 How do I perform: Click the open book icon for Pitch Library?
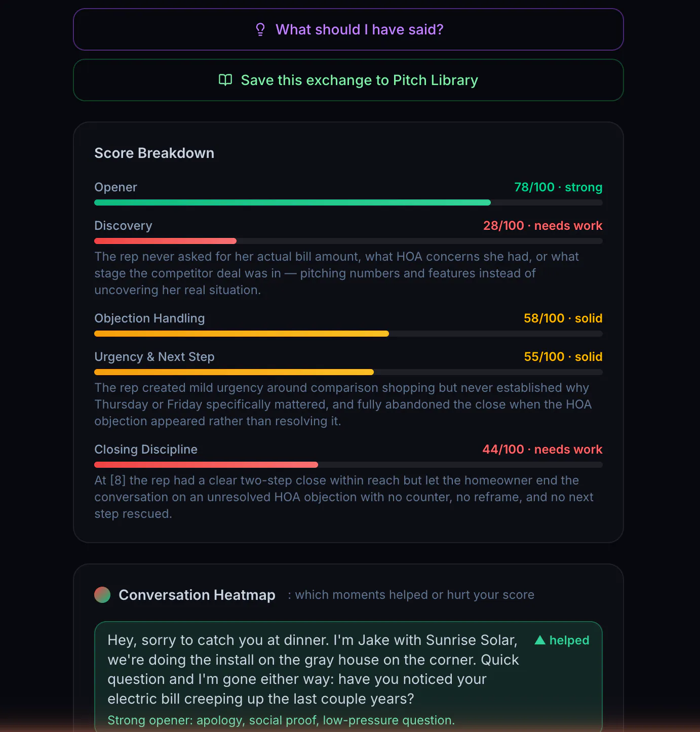[x=225, y=80]
